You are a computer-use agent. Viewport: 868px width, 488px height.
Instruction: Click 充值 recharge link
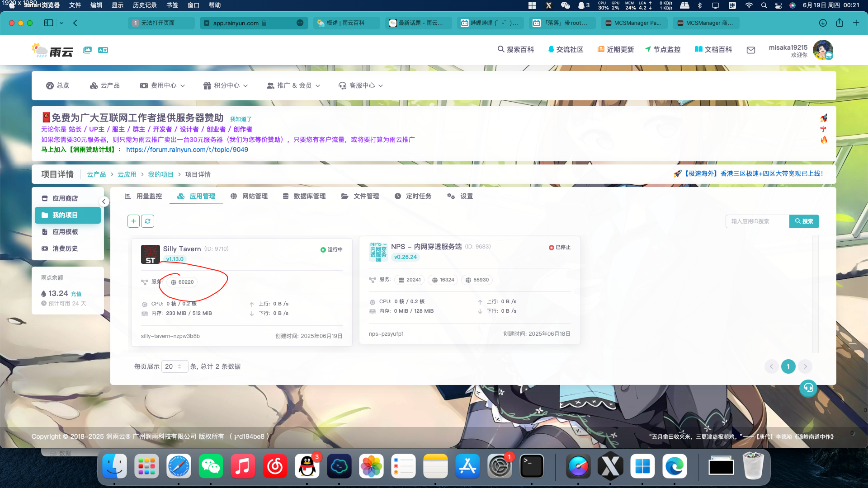click(x=76, y=294)
